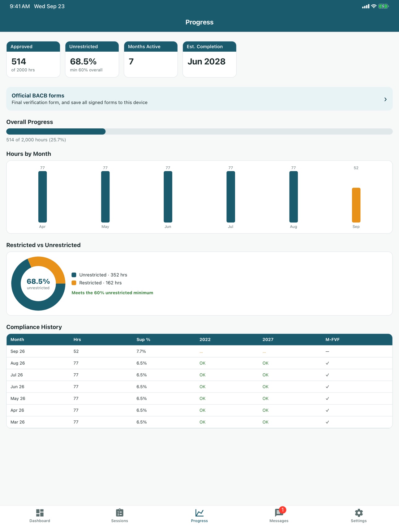Screen dimensions: 399x532
Task: Tap 7.7% in Sep 26 row
Action: point(141,351)
